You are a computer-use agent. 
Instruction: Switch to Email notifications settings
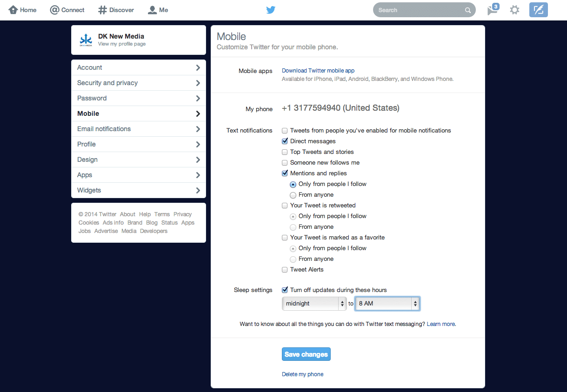click(138, 129)
